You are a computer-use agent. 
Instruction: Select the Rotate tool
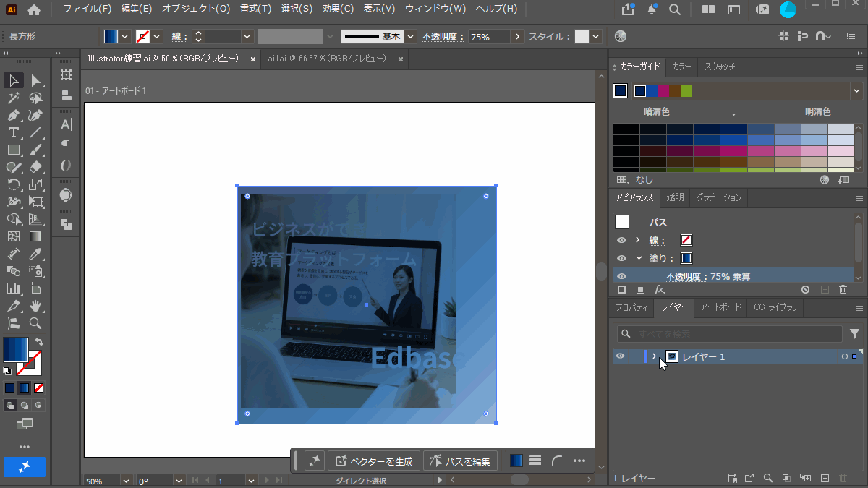tap(14, 185)
